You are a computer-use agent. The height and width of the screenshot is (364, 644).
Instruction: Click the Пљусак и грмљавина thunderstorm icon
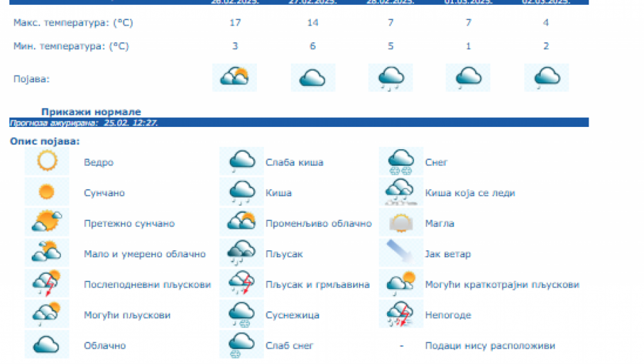[242, 284]
